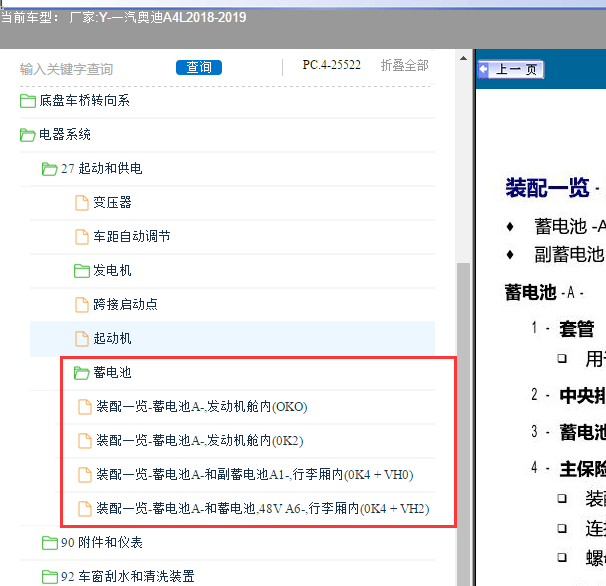
Task: Click the folder icon beside 90 附件和仪表
Action: point(50,543)
